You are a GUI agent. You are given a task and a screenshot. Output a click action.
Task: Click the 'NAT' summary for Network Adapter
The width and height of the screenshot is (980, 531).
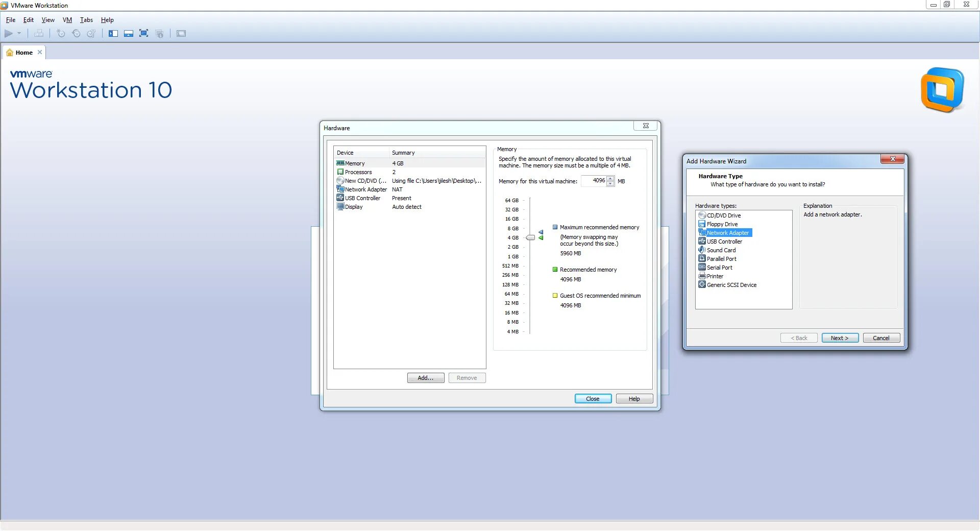(x=397, y=189)
